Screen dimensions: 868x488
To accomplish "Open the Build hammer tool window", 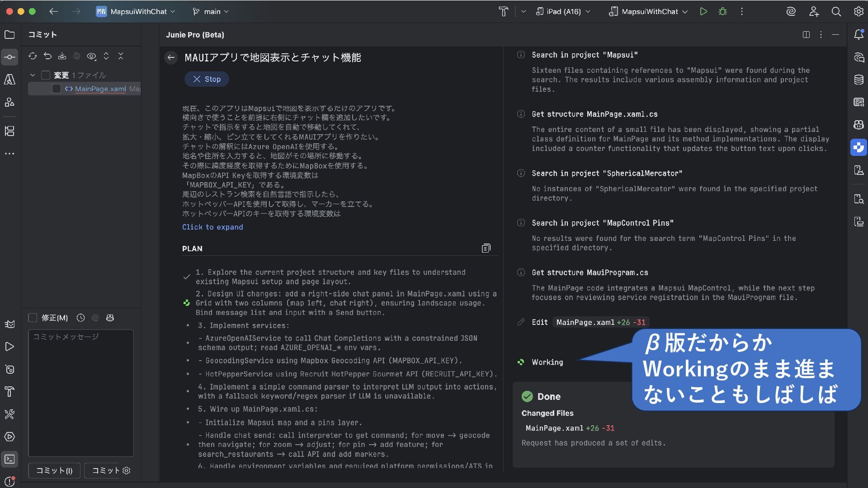I will pyautogui.click(x=9, y=392).
